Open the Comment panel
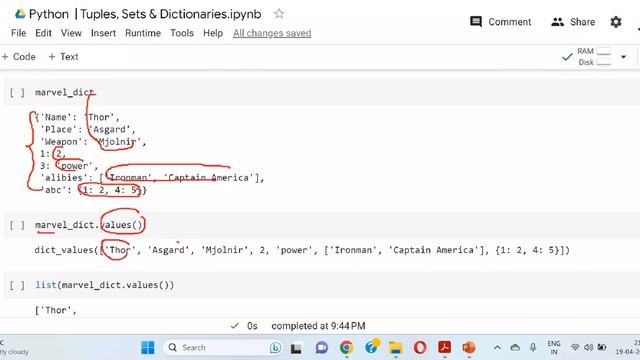640x360 pixels. [x=500, y=22]
